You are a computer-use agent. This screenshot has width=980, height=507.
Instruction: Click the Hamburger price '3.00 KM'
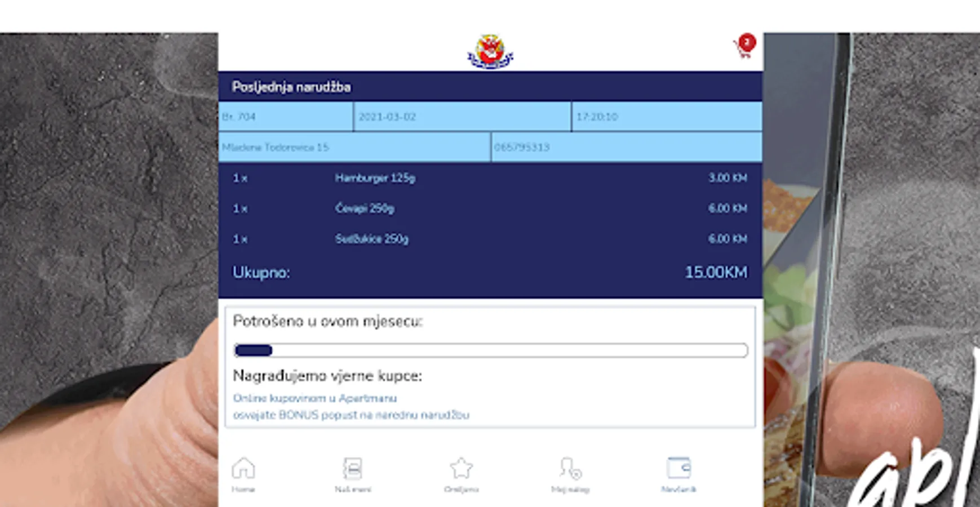click(x=728, y=178)
